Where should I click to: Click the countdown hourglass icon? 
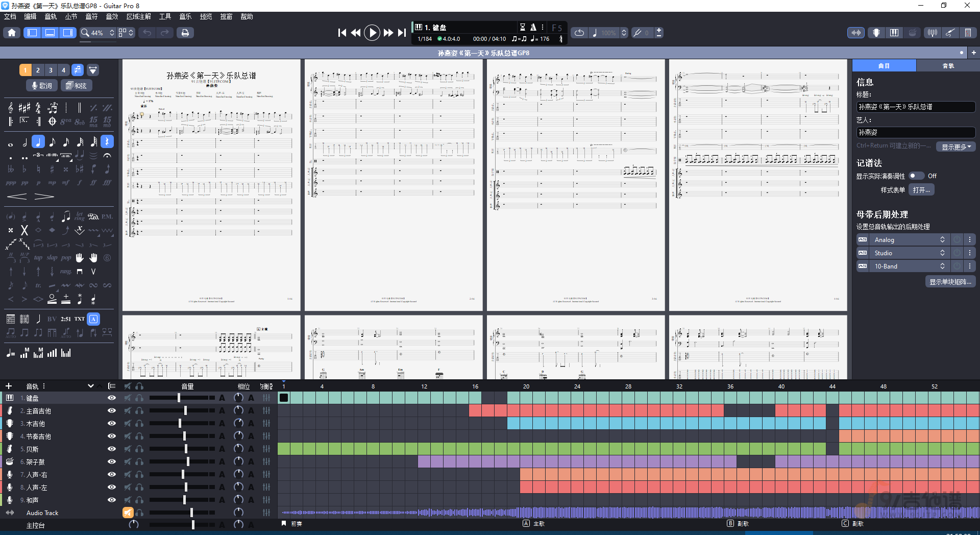click(522, 28)
